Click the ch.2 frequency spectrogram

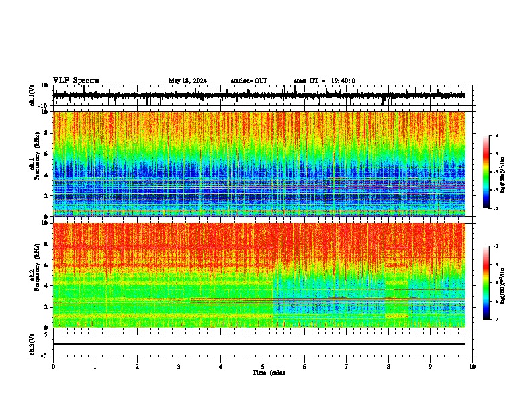(x=259, y=275)
